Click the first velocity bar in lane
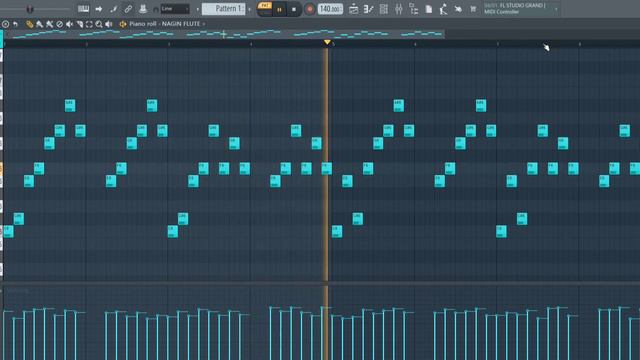 click(4, 335)
